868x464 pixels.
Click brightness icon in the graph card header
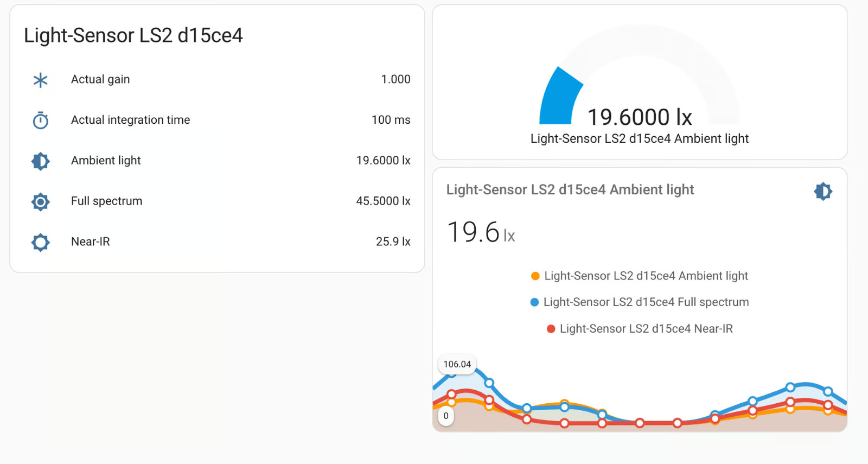tap(822, 191)
